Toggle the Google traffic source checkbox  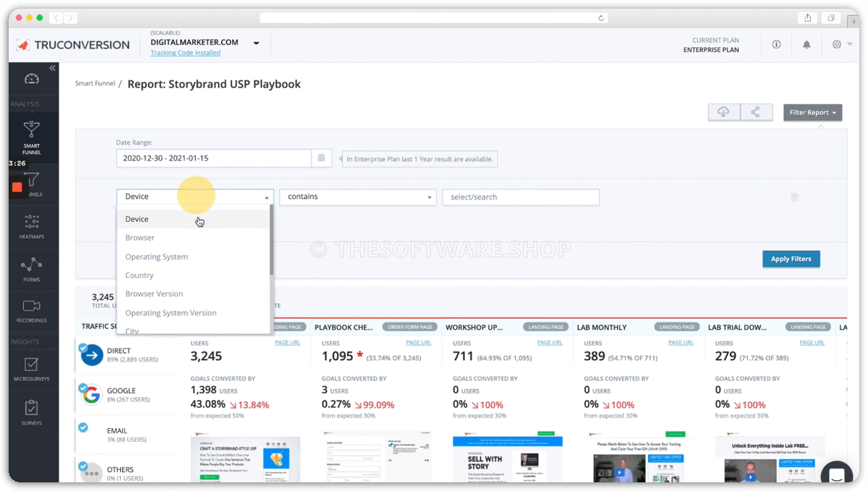coord(83,388)
